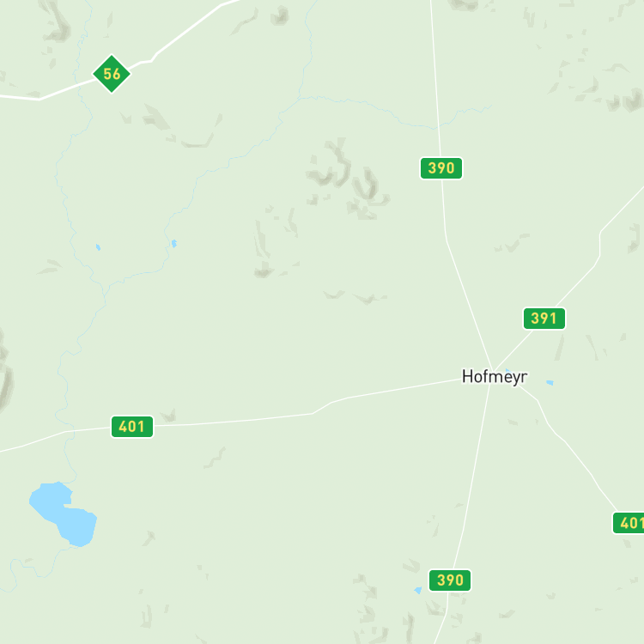This screenshot has height=644, width=644.
Task: Click the diamond-shaped route 56 marker
Action: pos(112,74)
